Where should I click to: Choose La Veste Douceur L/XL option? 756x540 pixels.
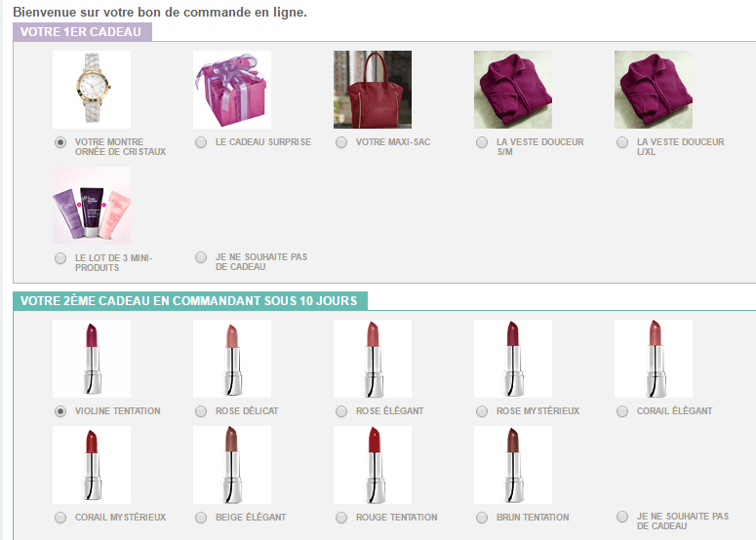622,142
